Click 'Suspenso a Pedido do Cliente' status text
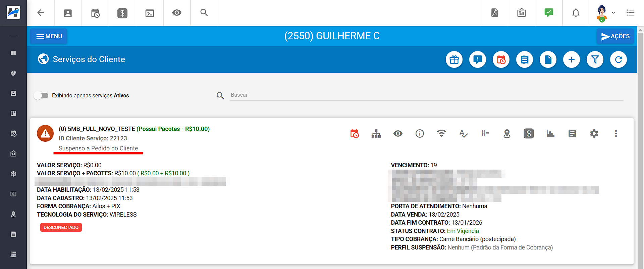This screenshot has height=269, width=644. (98, 148)
